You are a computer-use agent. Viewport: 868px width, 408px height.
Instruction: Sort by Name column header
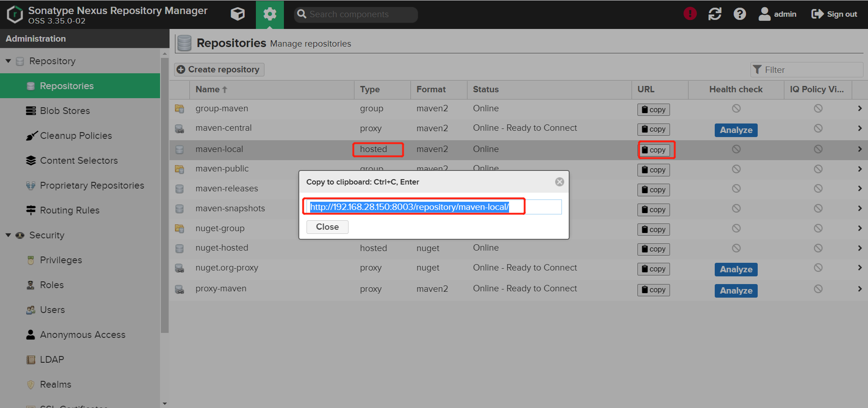272,90
